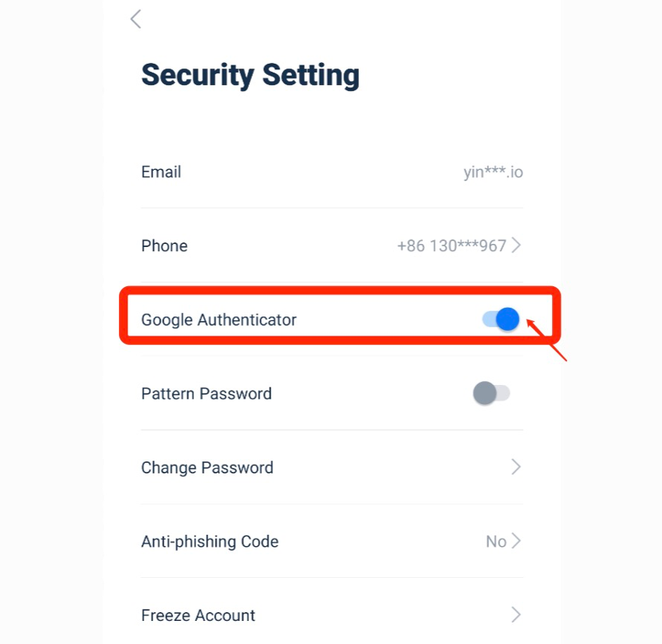
Task: Enable the Pattern Password switch
Action: [x=491, y=393]
